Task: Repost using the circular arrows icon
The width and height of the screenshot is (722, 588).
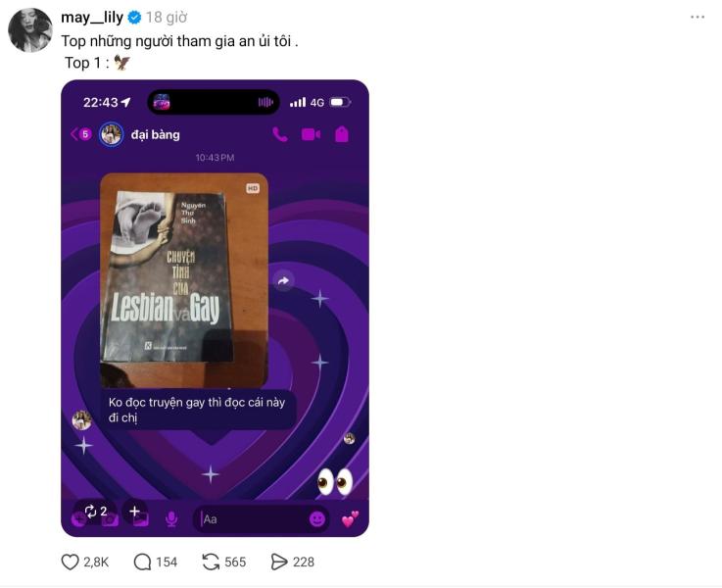Action: pos(211,562)
